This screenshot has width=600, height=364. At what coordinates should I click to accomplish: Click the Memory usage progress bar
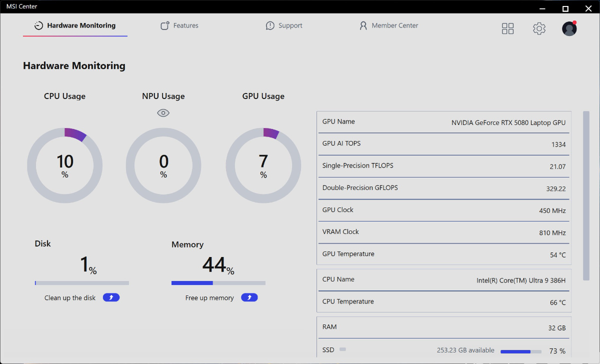(218, 283)
